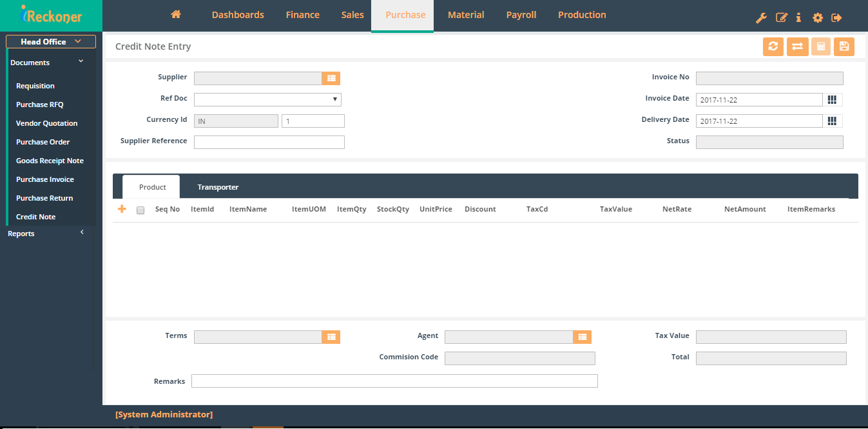Click the wrench tools icon in the top bar

coord(761,18)
